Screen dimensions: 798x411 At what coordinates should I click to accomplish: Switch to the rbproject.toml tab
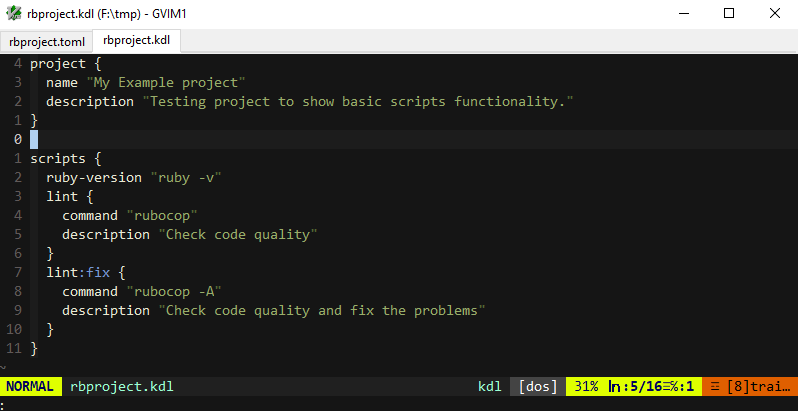pos(46,41)
